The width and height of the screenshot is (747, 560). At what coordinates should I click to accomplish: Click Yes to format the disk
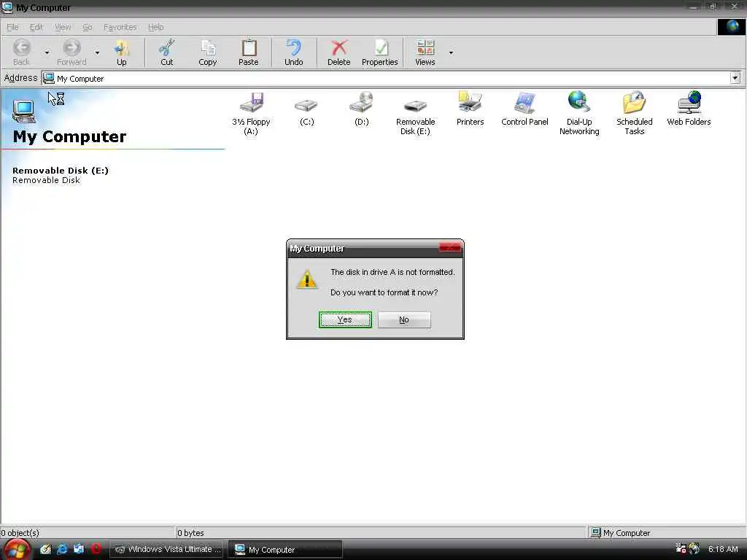coord(345,319)
